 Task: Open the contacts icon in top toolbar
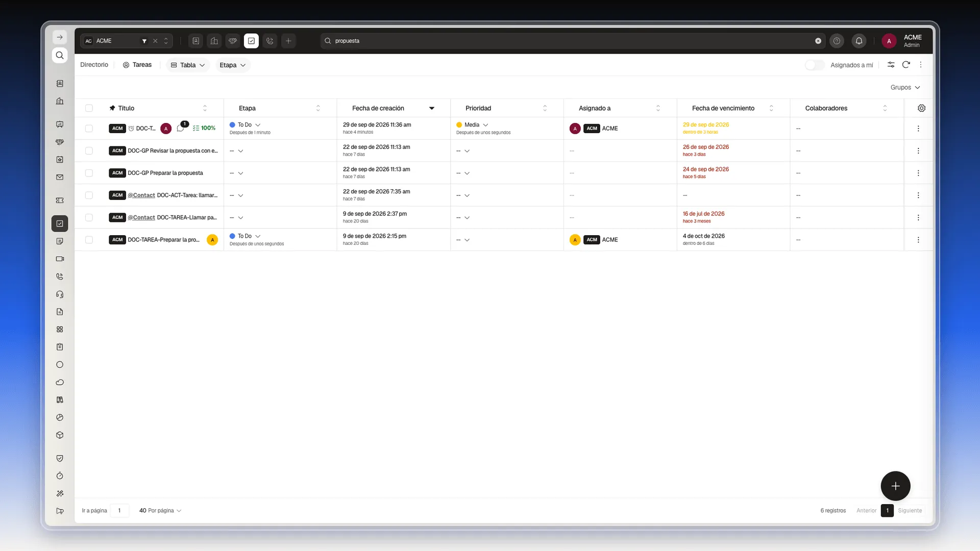coord(196,41)
